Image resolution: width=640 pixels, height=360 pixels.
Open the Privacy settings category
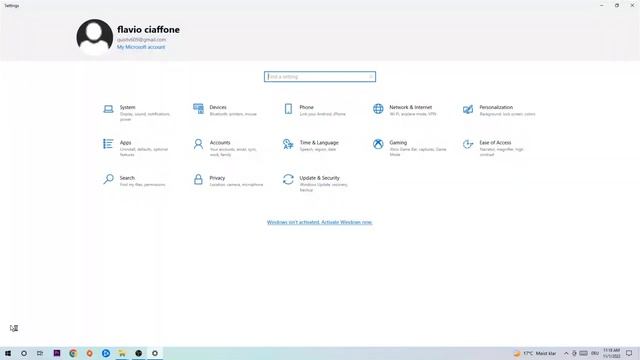pos(228,181)
